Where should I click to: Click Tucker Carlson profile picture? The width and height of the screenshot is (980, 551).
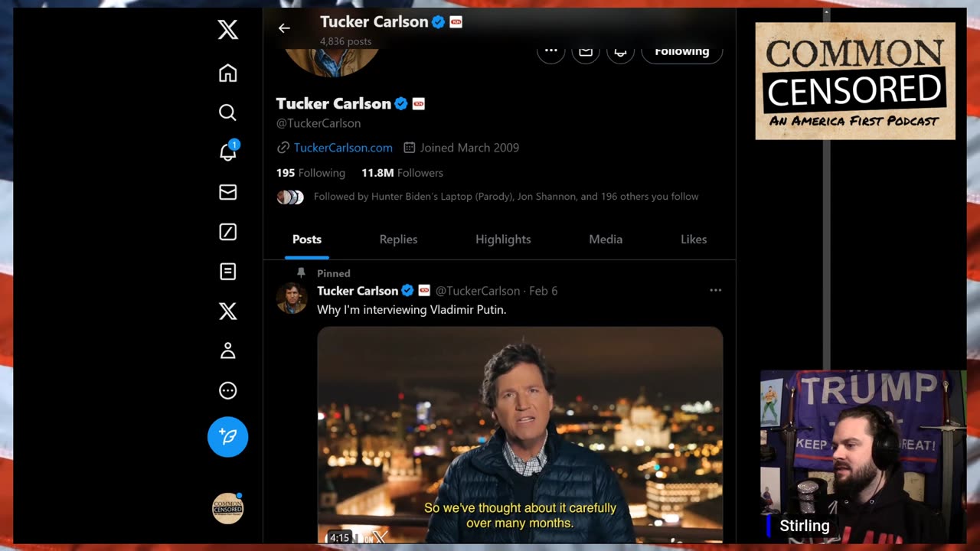pyautogui.click(x=332, y=61)
